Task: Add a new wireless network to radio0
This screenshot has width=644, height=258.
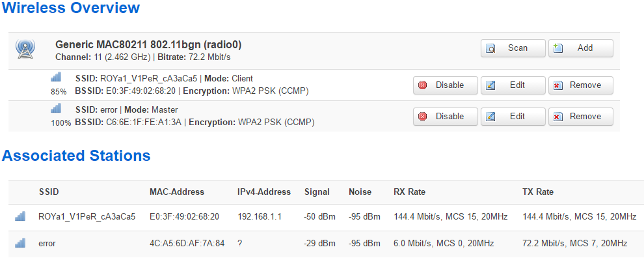Action: (580, 48)
